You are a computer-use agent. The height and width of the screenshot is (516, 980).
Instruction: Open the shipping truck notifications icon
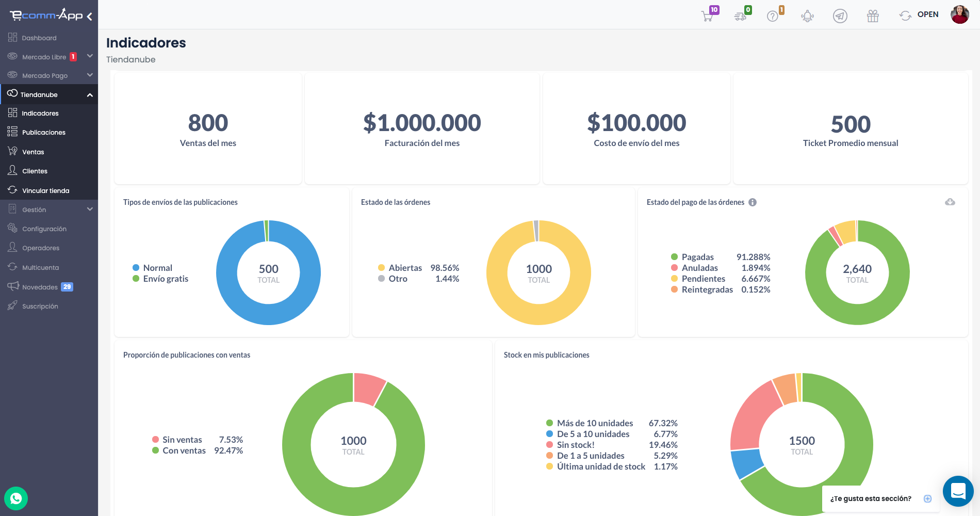(740, 17)
